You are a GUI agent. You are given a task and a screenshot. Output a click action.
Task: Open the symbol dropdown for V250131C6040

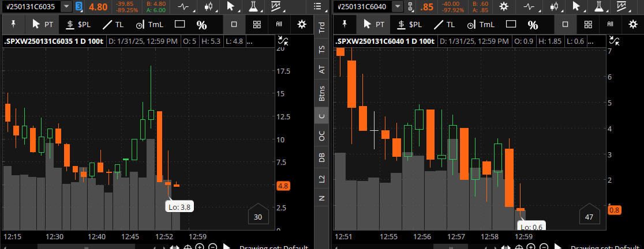pos(397,6)
